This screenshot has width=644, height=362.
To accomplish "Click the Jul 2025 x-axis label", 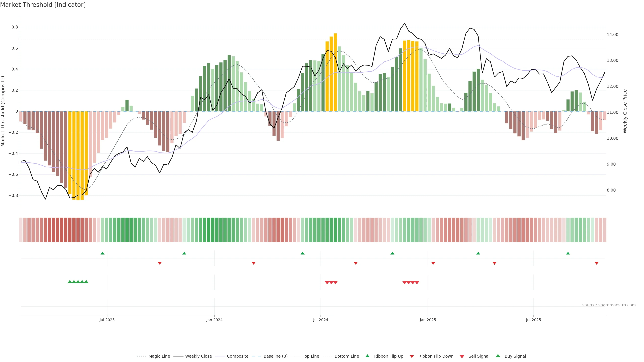I will click(533, 320).
